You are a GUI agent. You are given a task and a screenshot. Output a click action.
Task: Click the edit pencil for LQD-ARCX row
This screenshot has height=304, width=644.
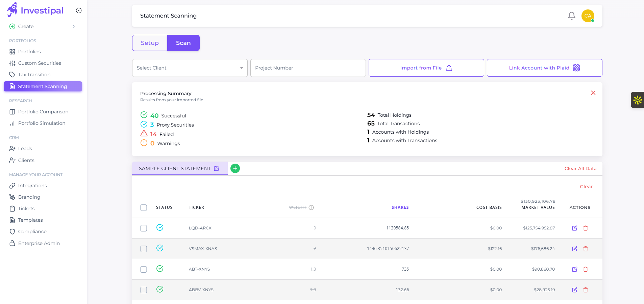575,228
